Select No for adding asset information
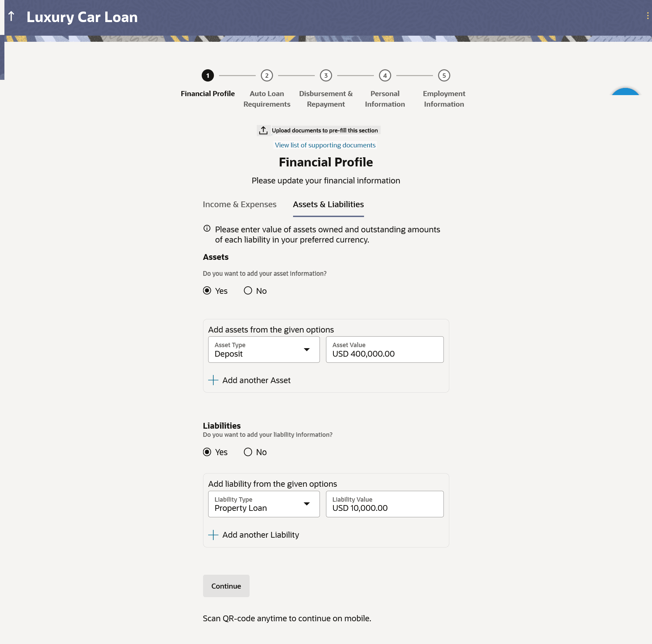 pyautogui.click(x=248, y=291)
